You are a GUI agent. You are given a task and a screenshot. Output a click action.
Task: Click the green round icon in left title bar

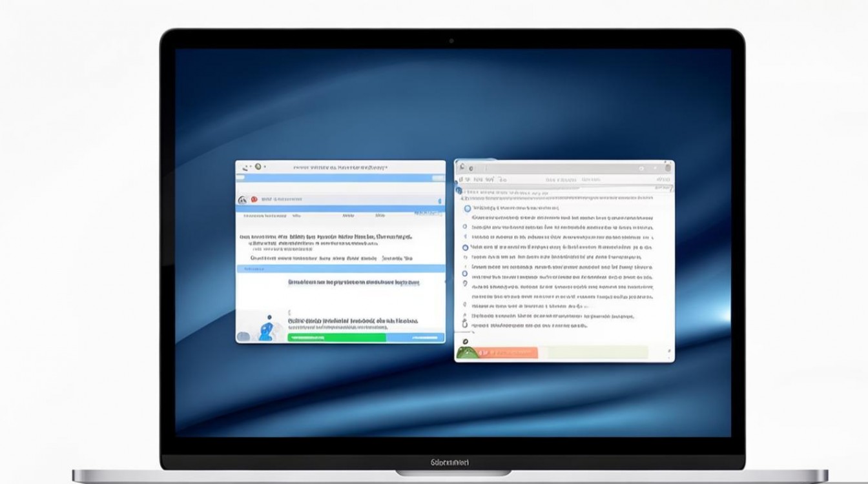pyautogui.click(x=258, y=166)
